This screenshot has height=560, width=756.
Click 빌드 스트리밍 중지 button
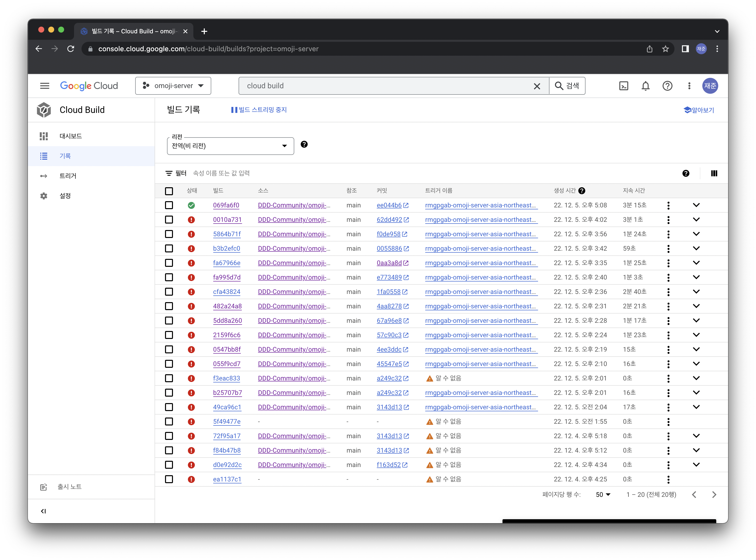point(259,110)
